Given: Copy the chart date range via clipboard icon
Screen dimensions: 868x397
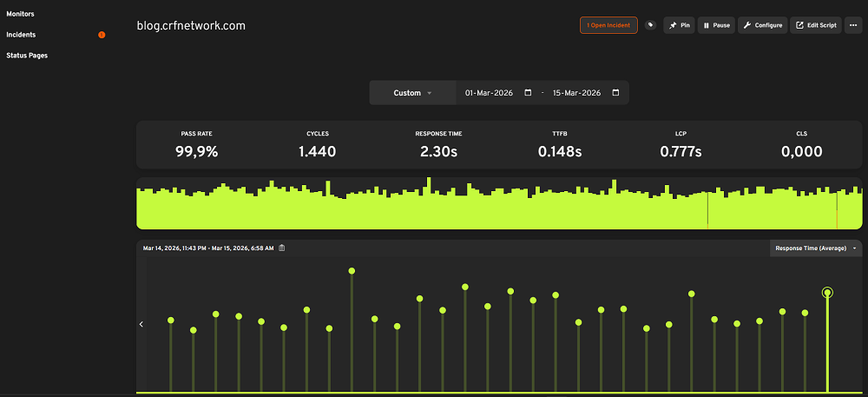Looking at the screenshot, I should coord(281,248).
